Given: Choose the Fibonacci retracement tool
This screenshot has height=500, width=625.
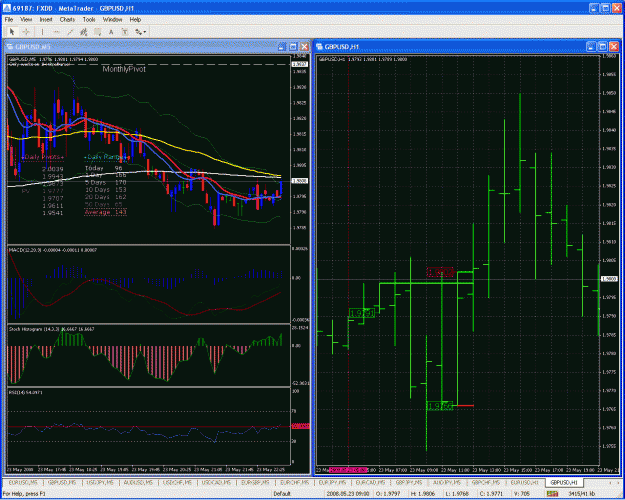Looking at the screenshot, I should 97,32.
